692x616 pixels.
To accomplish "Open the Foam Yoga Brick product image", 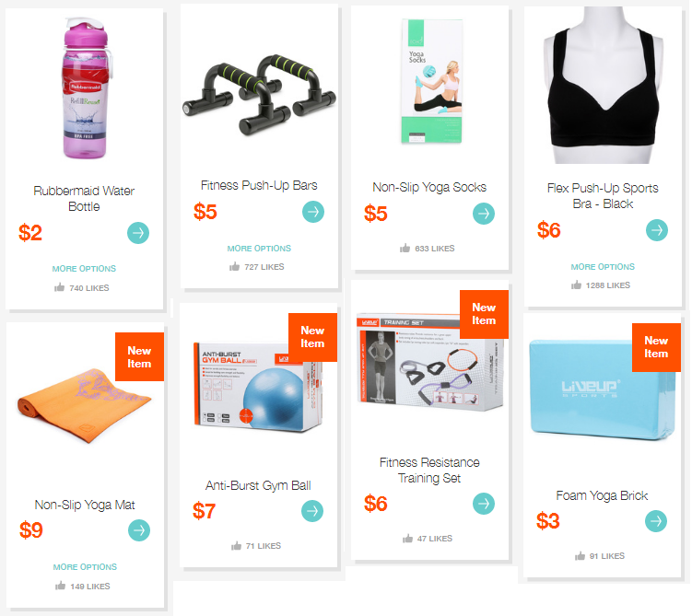I will (x=602, y=389).
